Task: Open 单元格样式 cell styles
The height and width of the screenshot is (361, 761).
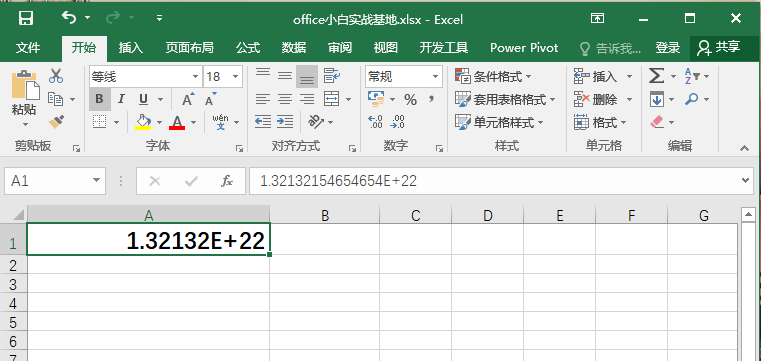Action: tap(499, 122)
